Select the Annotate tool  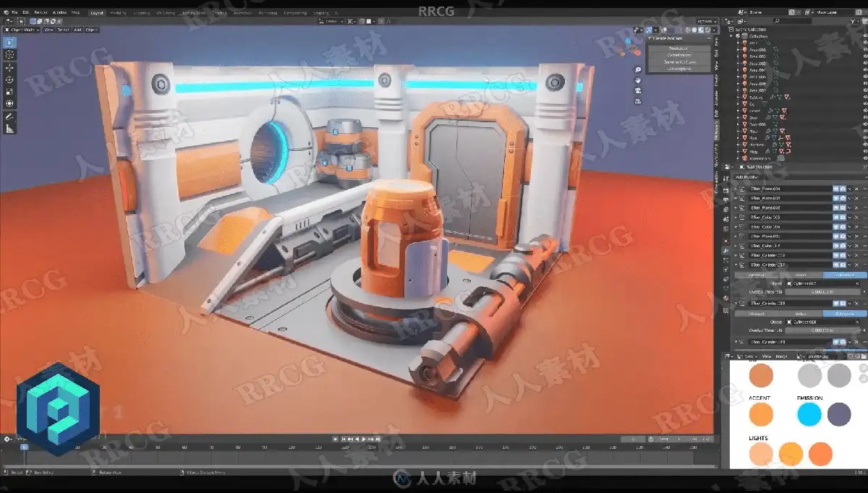point(9,116)
